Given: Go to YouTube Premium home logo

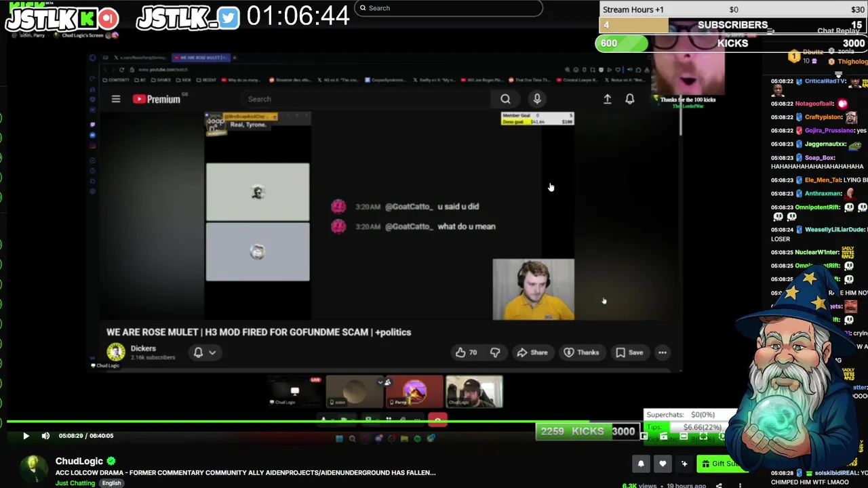Looking at the screenshot, I should point(157,99).
